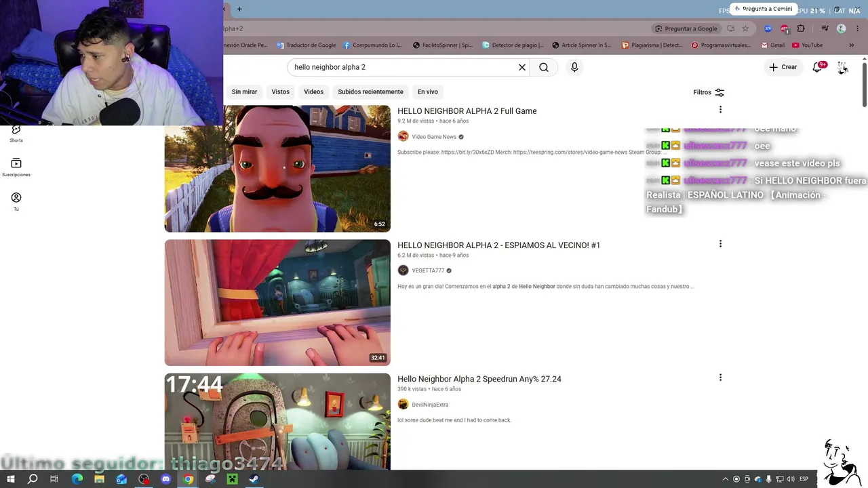Open the Article Spinner bookmark

[x=581, y=45]
